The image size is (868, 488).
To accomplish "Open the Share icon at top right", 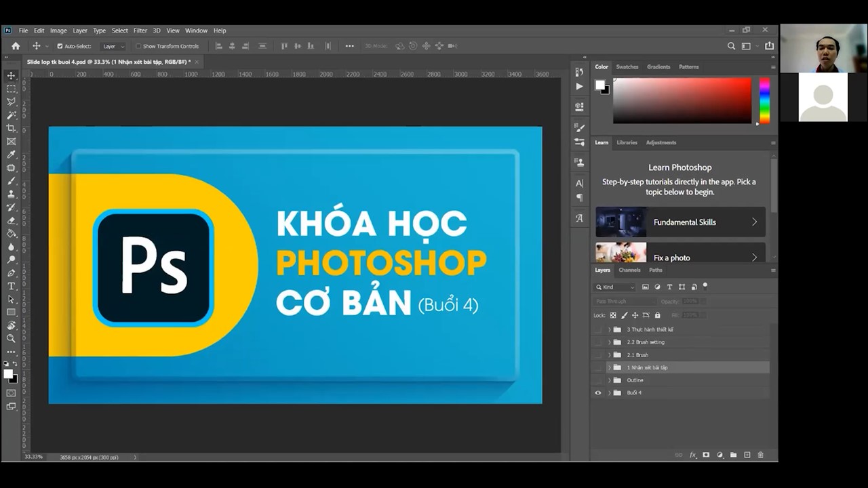I will 769,46.
